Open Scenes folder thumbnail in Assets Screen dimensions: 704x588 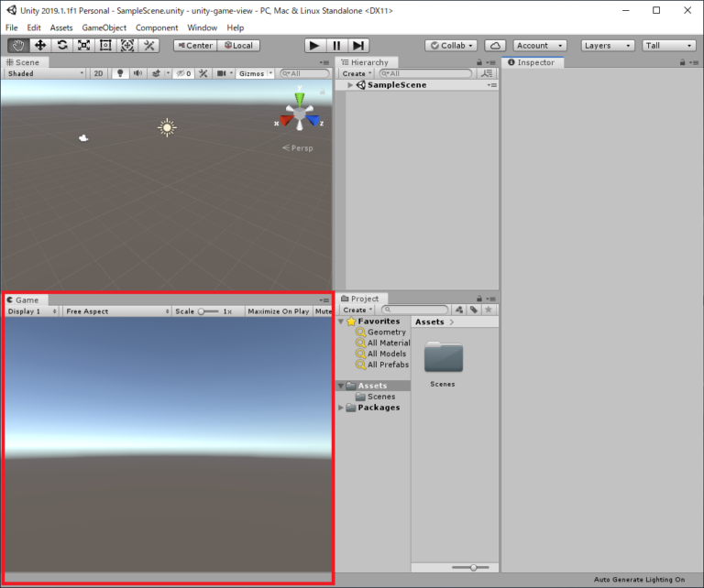(x=444, y=357)
